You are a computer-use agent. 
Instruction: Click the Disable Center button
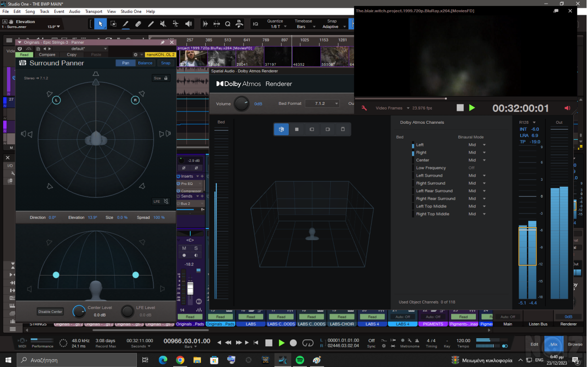point(50,312)
